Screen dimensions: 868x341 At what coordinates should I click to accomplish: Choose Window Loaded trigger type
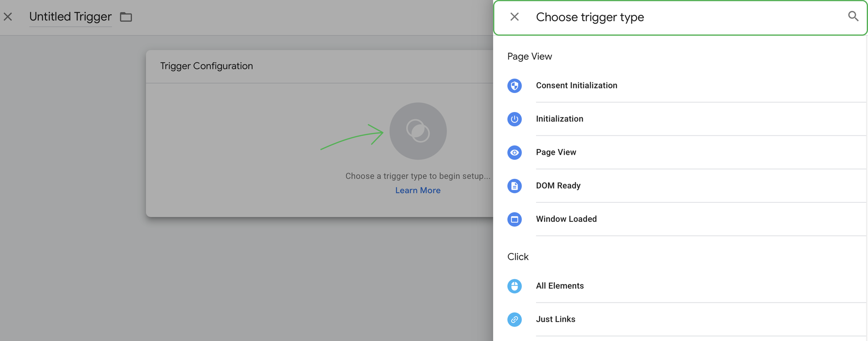566,220
